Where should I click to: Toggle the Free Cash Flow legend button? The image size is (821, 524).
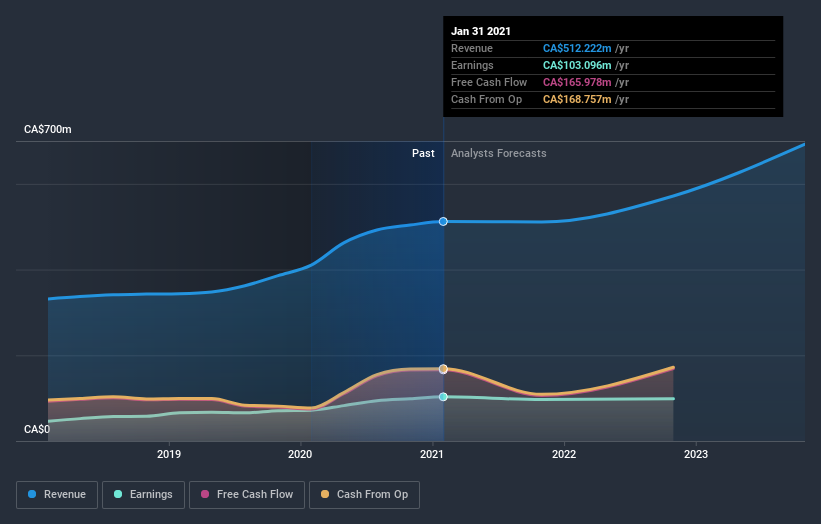(x=247, y=495)
